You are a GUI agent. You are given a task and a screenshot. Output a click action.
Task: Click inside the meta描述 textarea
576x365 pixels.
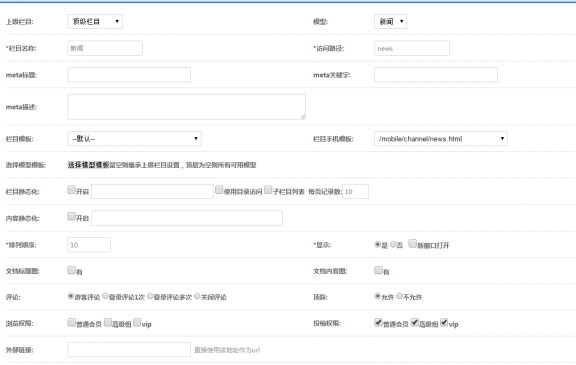click(x=186, y=107)
